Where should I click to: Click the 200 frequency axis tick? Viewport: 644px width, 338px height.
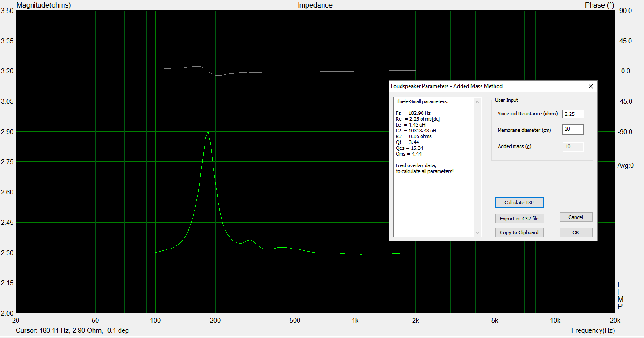215,321
